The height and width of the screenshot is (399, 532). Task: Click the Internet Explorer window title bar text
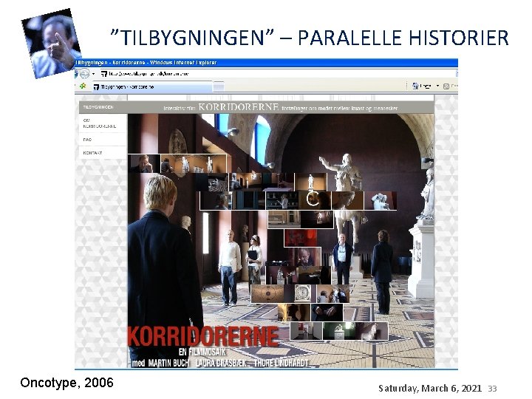146,62
